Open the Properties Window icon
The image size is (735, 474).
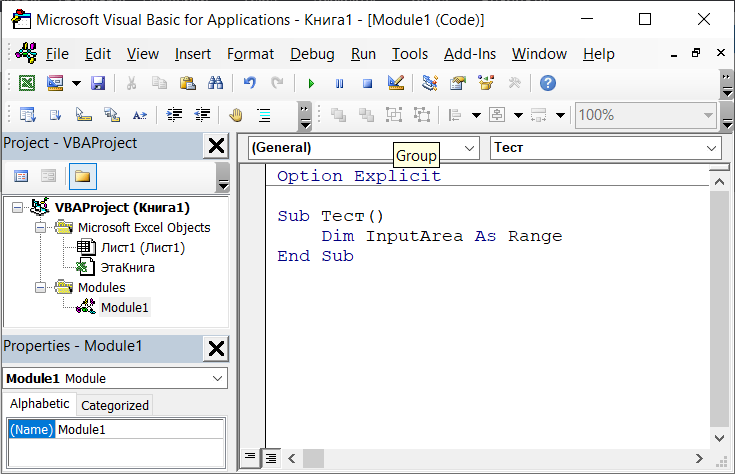pos(458,83)
